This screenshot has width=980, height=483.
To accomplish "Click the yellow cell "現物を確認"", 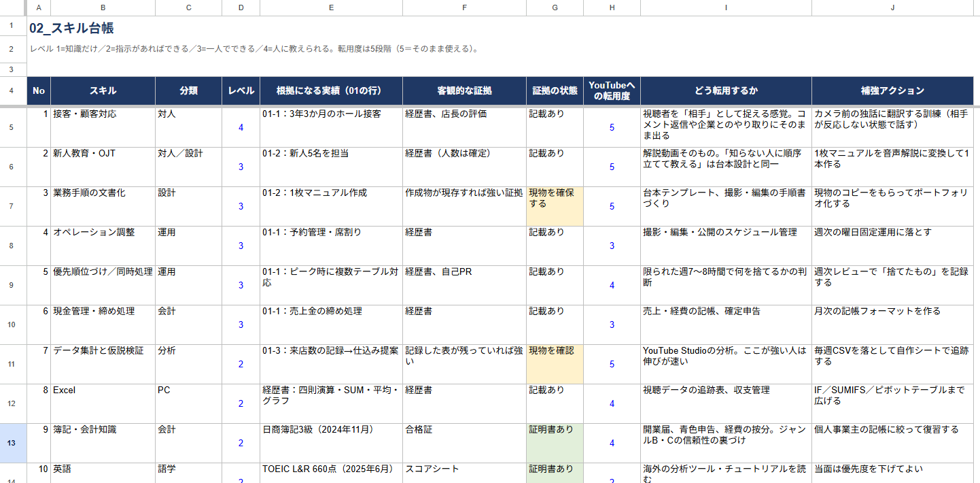I will [555, 364].
